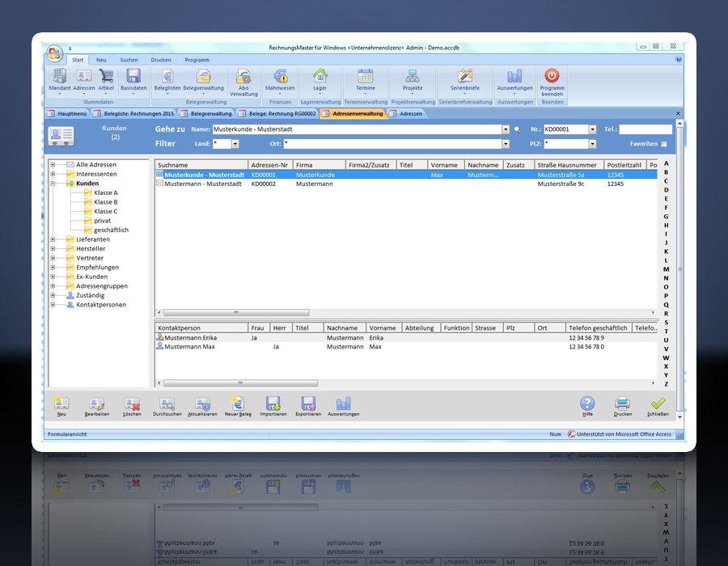Click the Programm beenden power icon
The width and height of the screenshot is (728, 566).
click(552, 76)
